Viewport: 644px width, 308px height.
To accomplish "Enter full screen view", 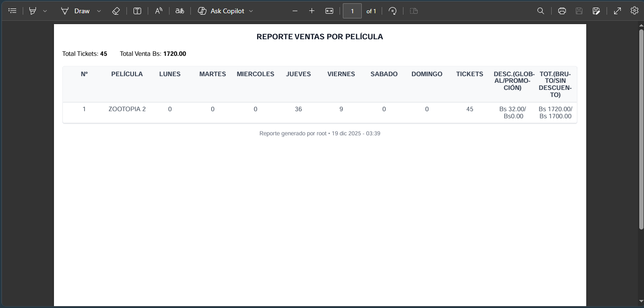I will 617,10.
